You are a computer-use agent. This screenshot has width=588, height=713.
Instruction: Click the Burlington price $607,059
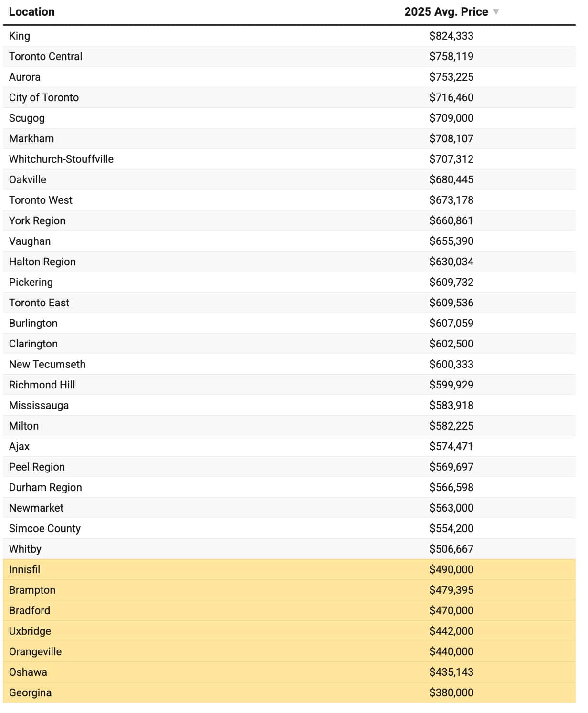coord(451,323)
